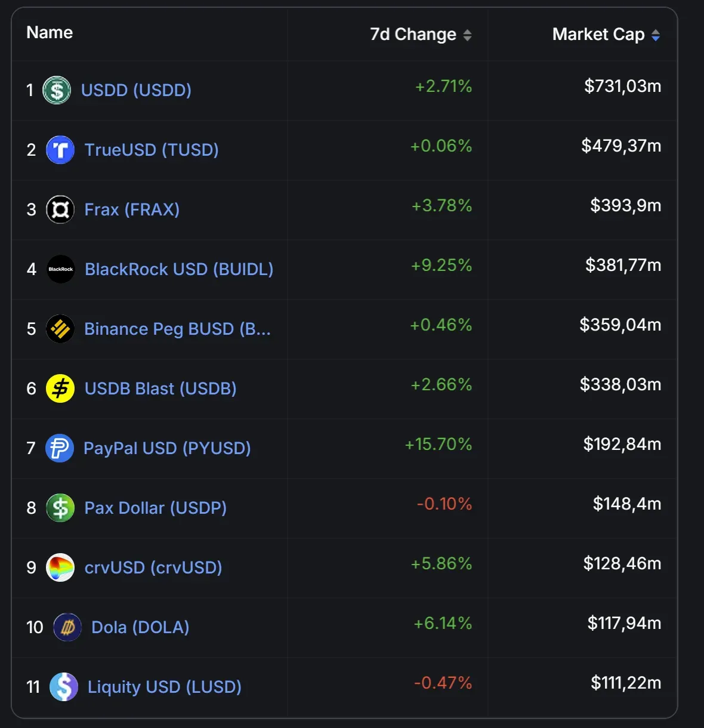704x728 pixels.
Task: Click the Market Cap header text
Action: point(598,35)
